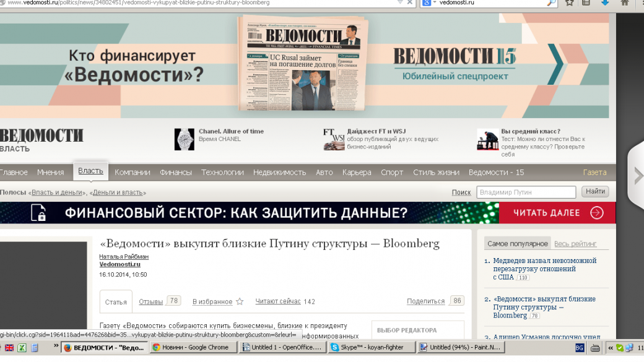Focus the site search field 'Владимир Путин'
Image resolution: width=644 pixels, height=362 pixels.
tap(526, 192)
